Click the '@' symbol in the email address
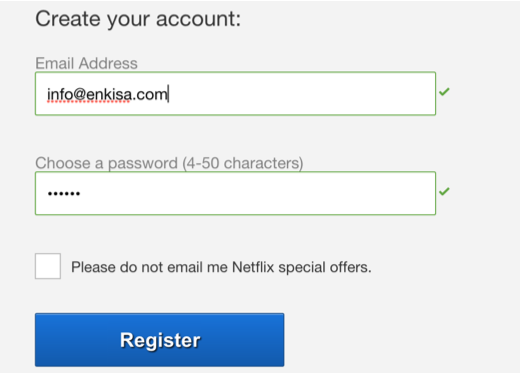 tap(80, 95)
